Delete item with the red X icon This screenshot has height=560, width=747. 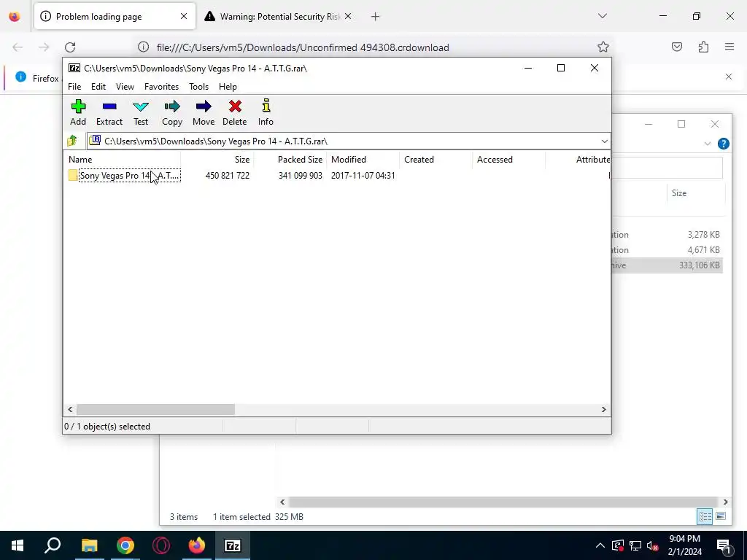234,113
